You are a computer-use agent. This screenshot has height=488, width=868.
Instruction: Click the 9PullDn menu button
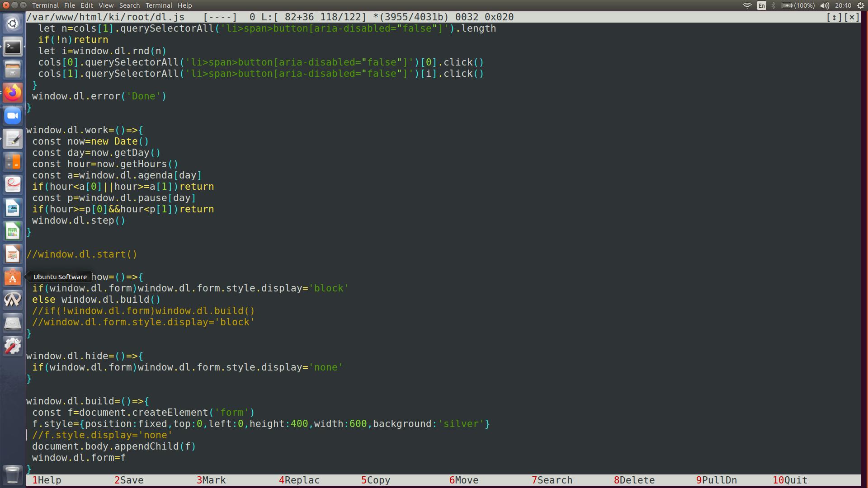coord(717,480)
